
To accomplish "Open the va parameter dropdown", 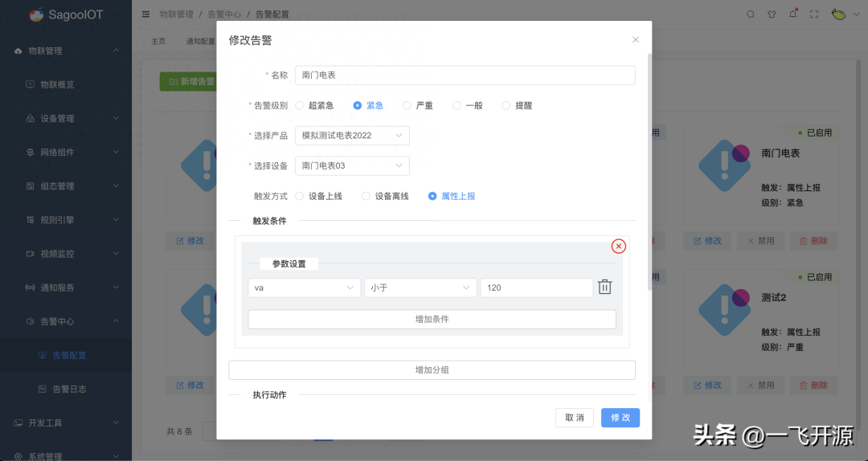I will (304, 288).
